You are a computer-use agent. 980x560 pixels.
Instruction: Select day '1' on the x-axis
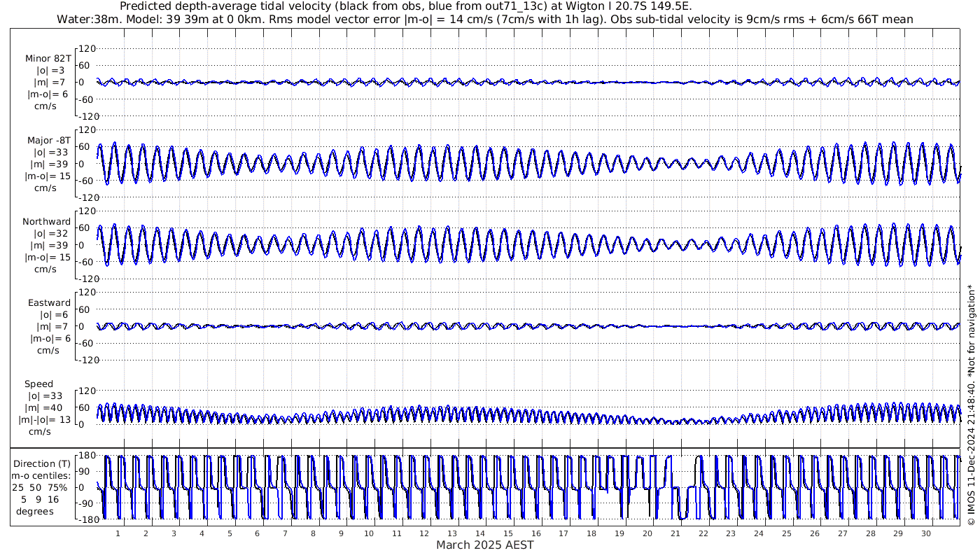tap(118, 533)
